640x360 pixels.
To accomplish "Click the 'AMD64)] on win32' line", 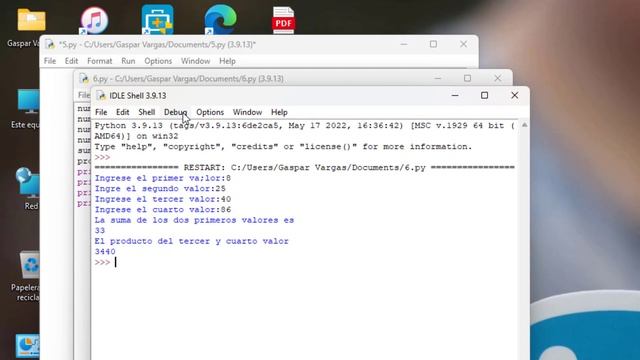I will 136,136.
